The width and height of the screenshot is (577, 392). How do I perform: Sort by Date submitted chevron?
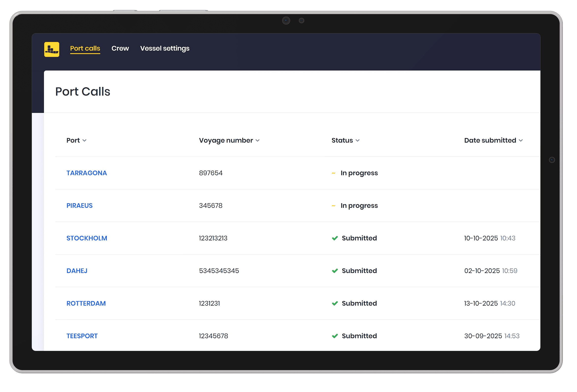click(x=521, y=140)
